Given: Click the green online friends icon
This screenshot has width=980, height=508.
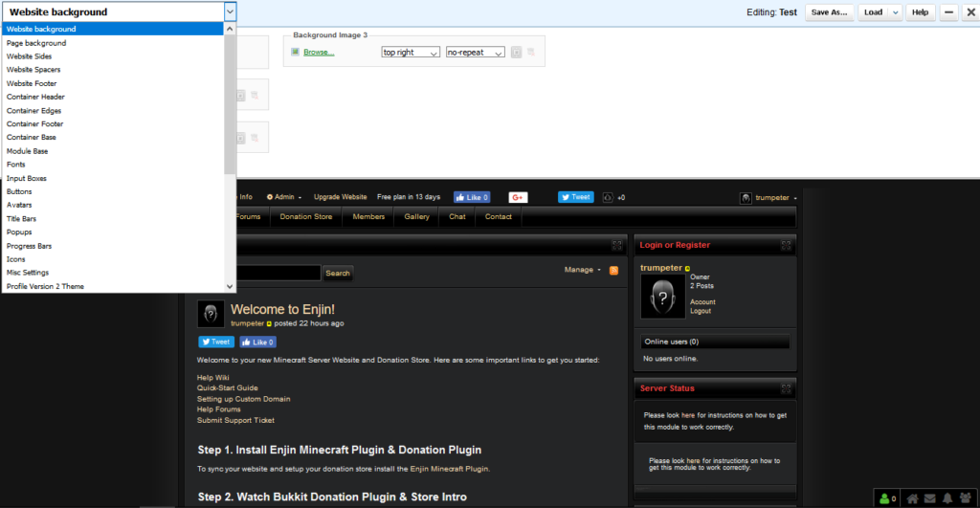Looking at the screenshot, I should point(884,498).
